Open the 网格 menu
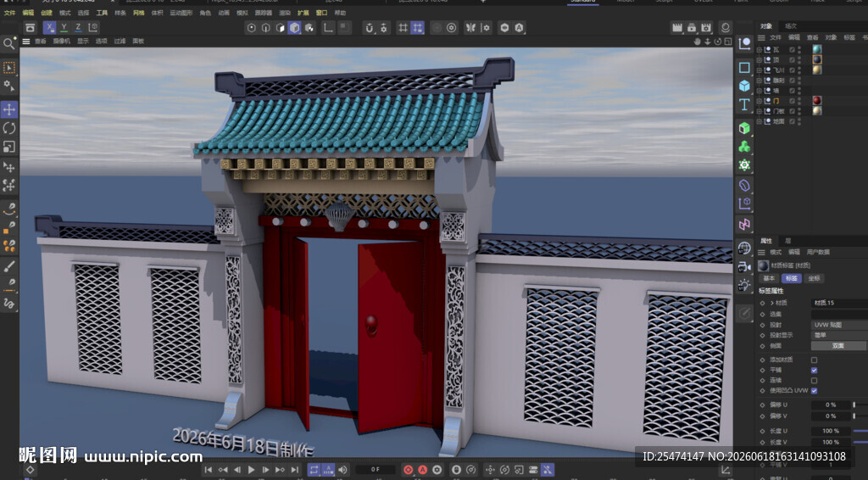The height and width of the screenshot is (480, 868). [x=139, y=13]
